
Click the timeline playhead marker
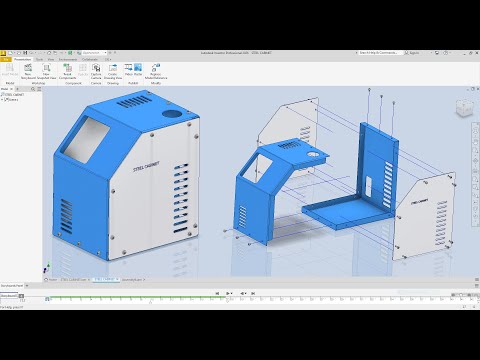click(x=228, y=300)
